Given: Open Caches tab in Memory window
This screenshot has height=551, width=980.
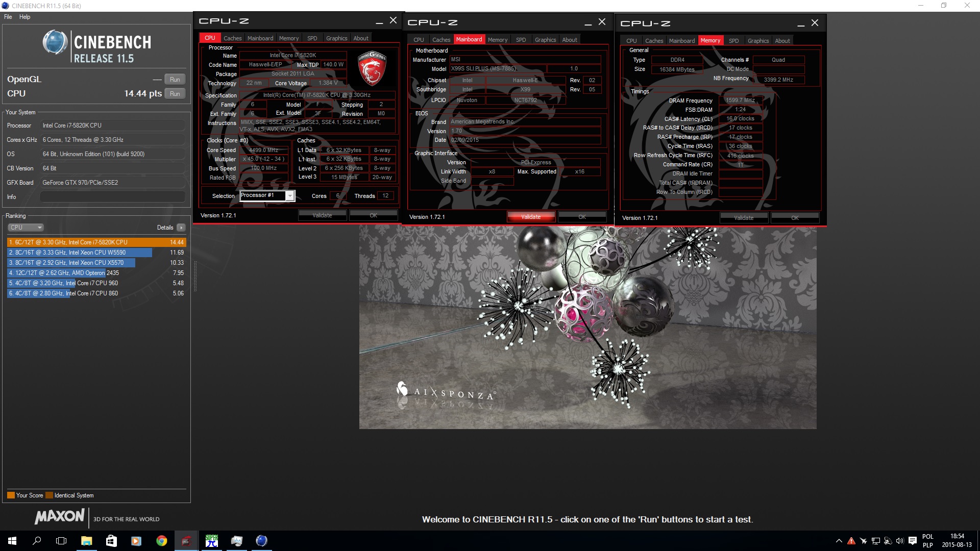Looking at the screenshot, I should pyautogui.click(x=654, y=41).
